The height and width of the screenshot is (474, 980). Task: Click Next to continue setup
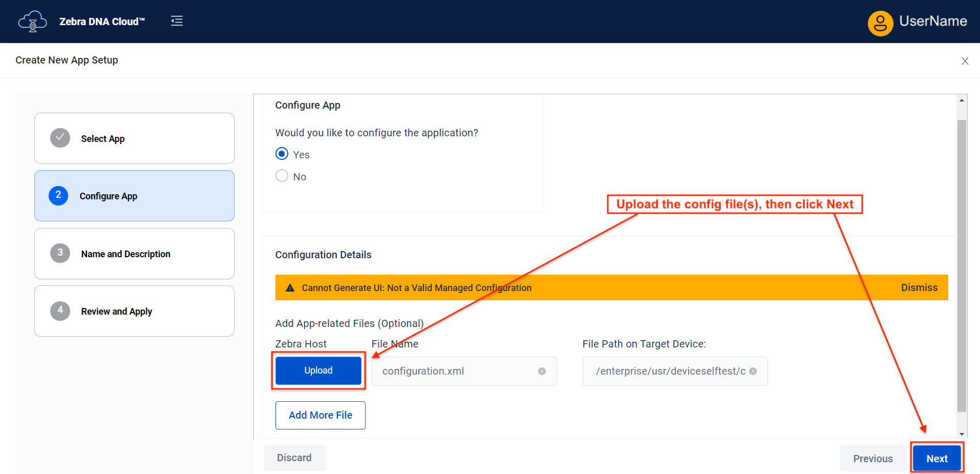936,458
